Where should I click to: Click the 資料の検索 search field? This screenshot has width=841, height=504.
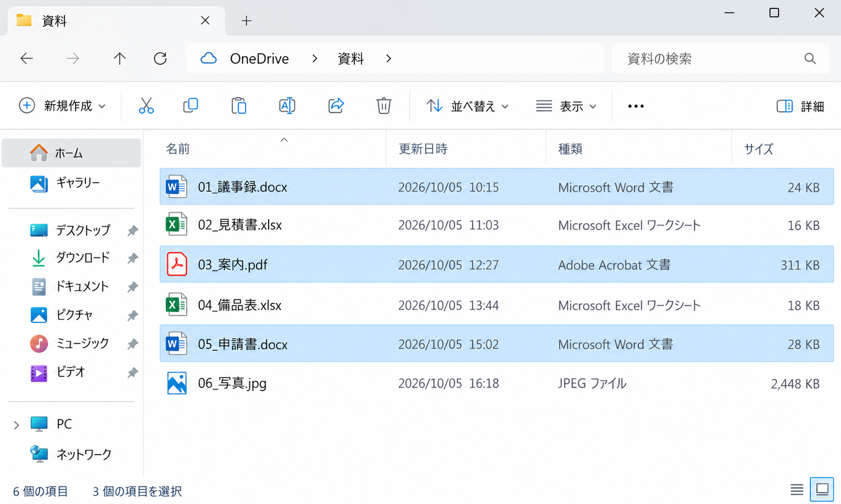(x=721, y=59)
